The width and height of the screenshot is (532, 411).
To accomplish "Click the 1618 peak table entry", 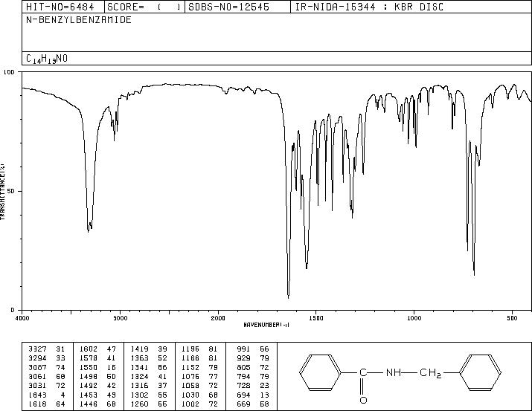I will pyautogui.click(x=46, y=404).
